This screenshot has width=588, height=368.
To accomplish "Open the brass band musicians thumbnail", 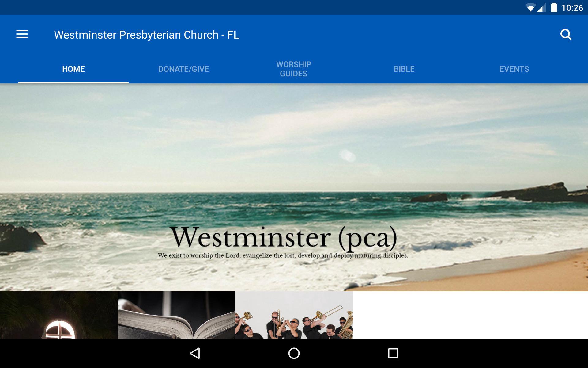I will [x=294, y=315].
